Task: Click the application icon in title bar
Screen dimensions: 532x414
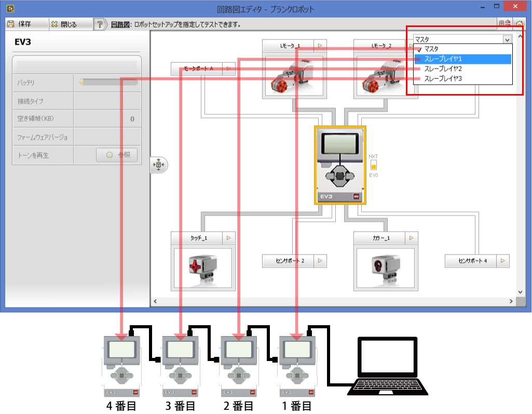Action: (10, 8)
